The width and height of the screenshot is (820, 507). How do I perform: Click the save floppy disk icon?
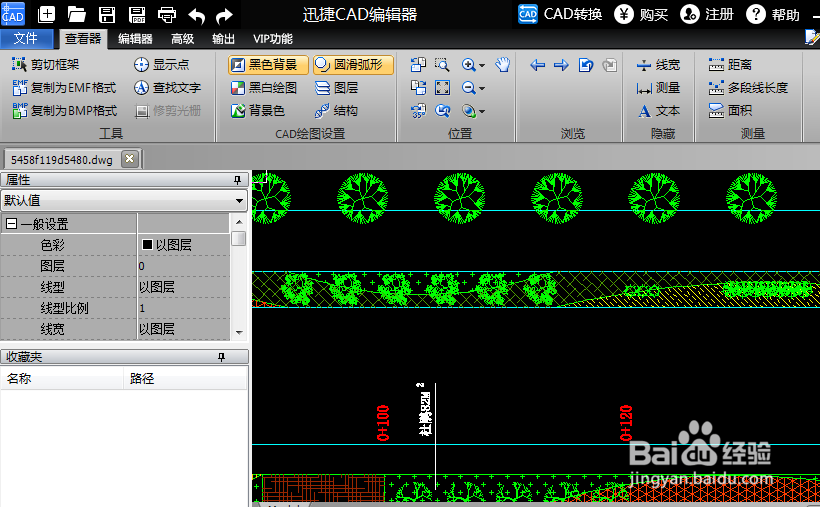(107, 14)
